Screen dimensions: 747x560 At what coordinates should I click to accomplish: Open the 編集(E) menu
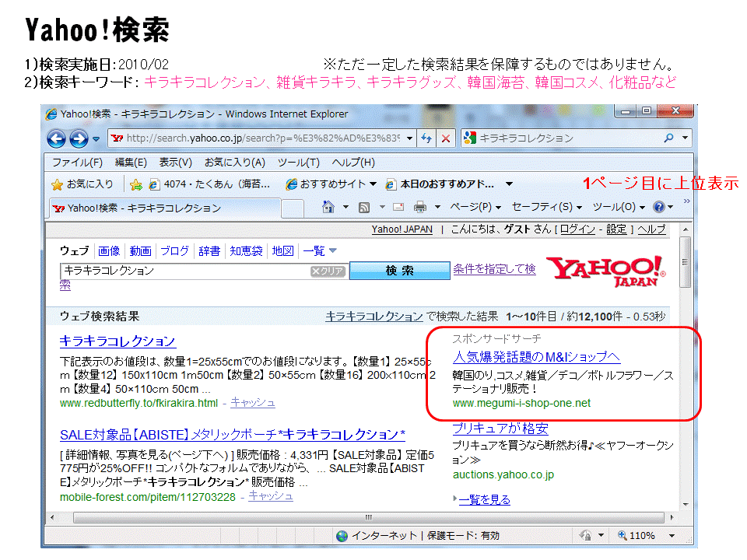tap(131, 163)
